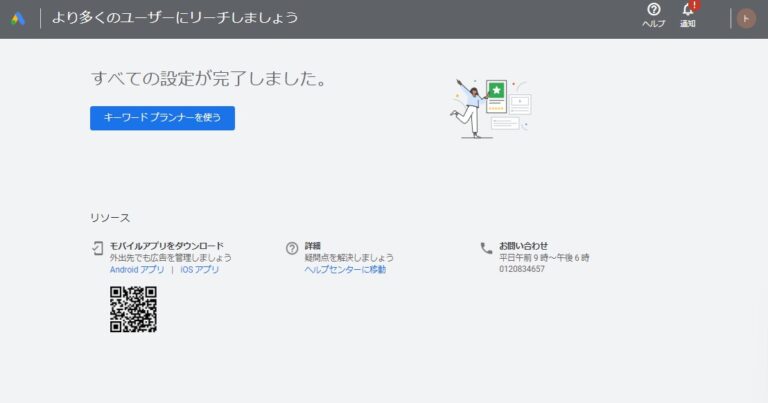Click the red notification alert badge
Image resolution: width=768 pixels, height=403 pixels.
[695, 5]
